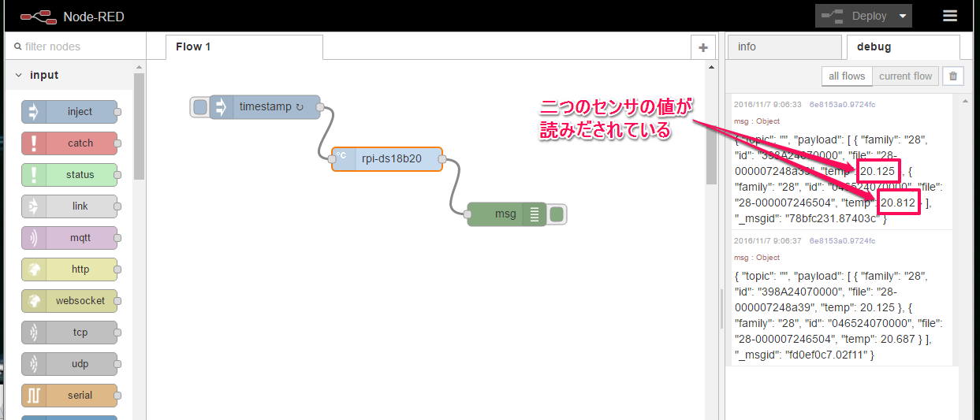Select the inject node in palette
The height and width of the screenshot is (420, 980).
(x=69, y=112)
